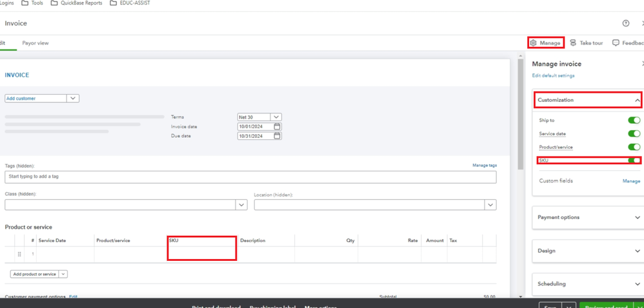
Task: Toggle the Service date switch
Action: pos(634,133)
